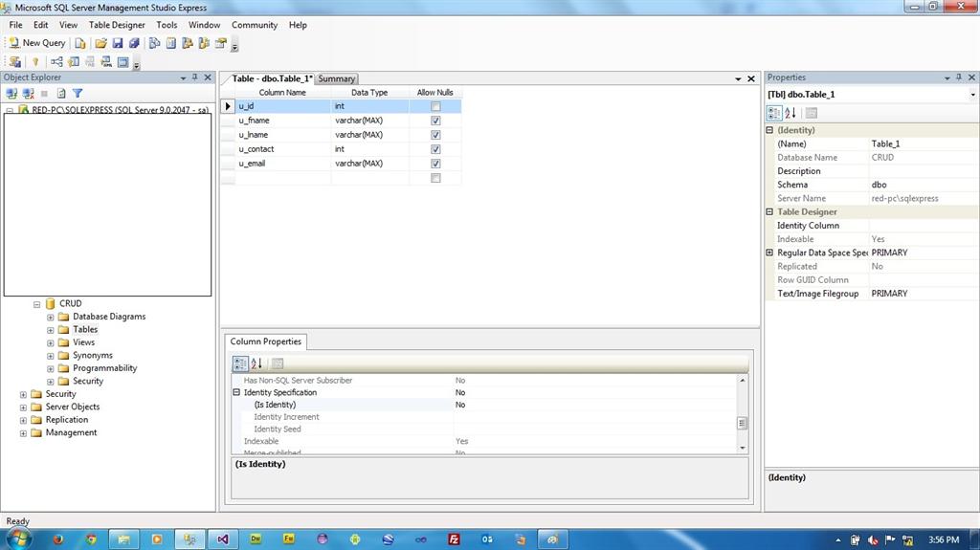
Task: Expand the Programmability folder
Action: (51, 369)
